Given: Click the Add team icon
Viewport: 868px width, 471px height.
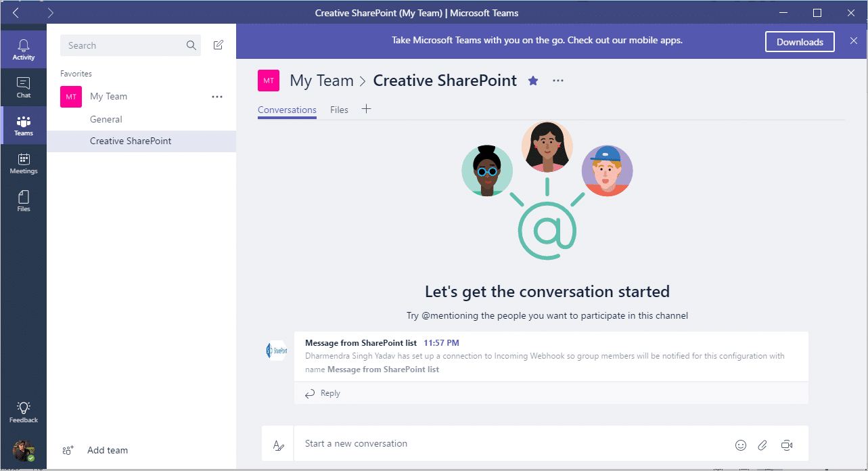Looking at the screenshot, I should pyautogui.click(x=67, y=450).
